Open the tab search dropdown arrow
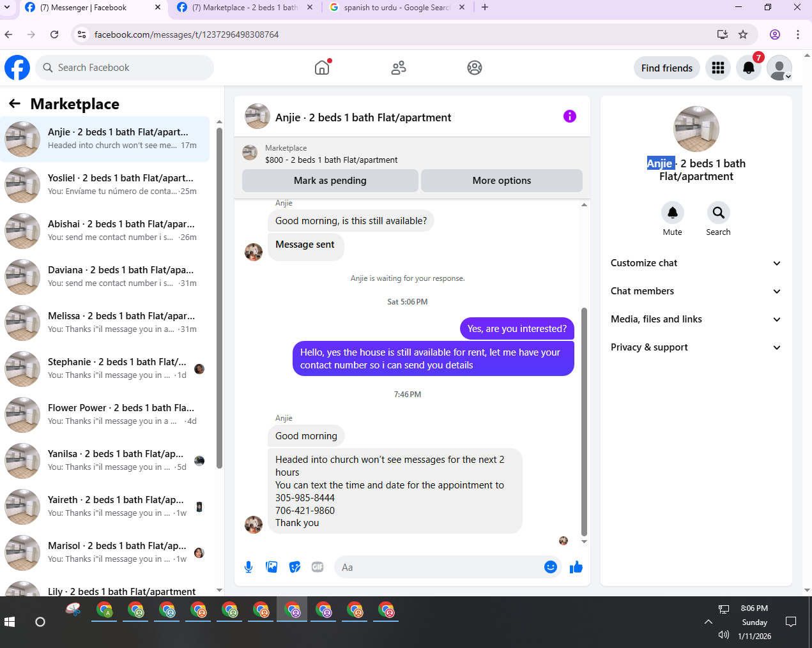 pyautogui.click(x=8, y=8)
